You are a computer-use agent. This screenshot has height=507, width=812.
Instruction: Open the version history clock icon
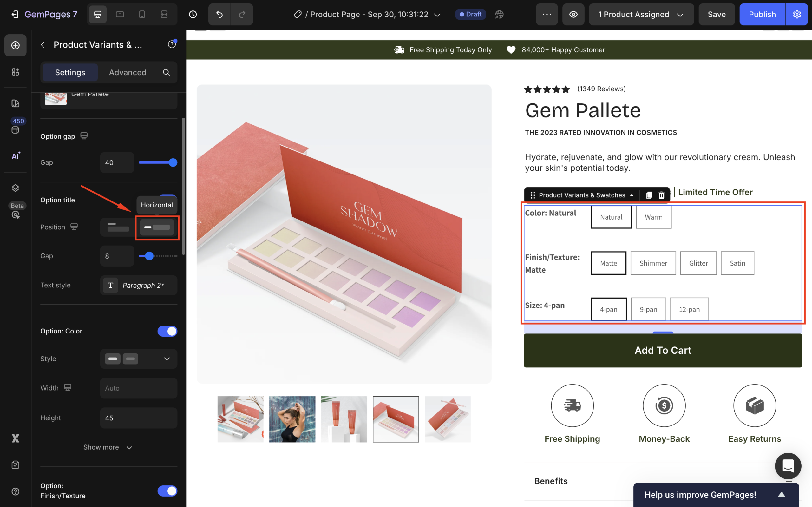coord(193,14)
